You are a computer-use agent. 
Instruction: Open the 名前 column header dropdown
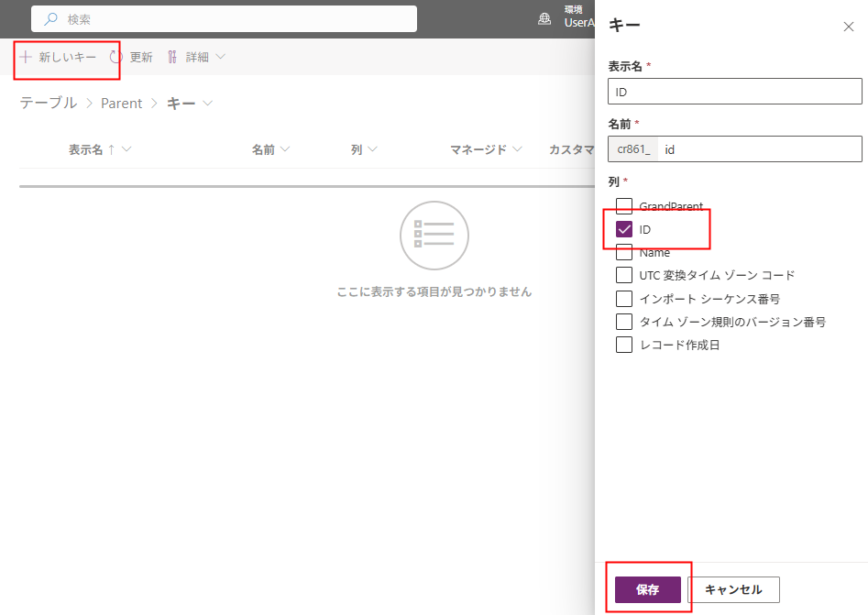(x=285, y=149)
